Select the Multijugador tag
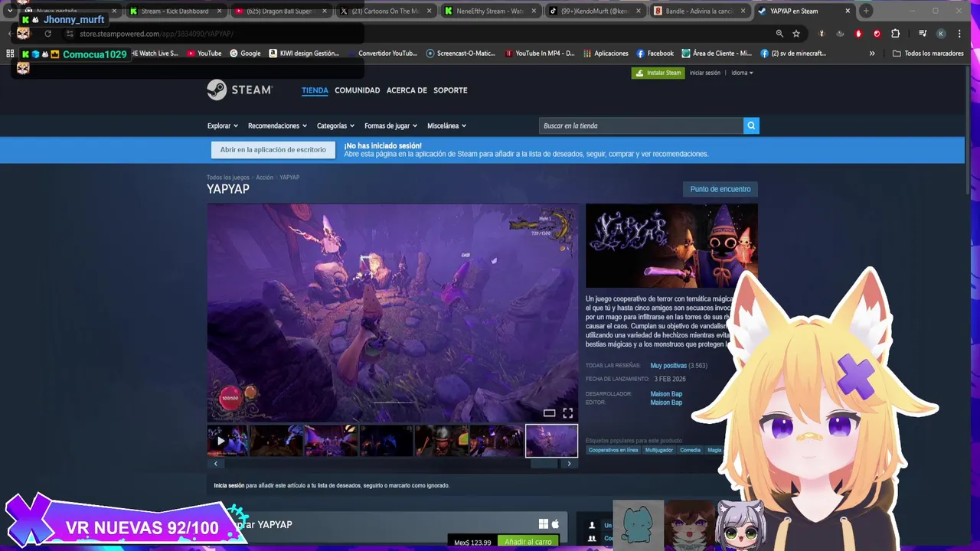Screen dimensions: 980x551 coord(658,450)
